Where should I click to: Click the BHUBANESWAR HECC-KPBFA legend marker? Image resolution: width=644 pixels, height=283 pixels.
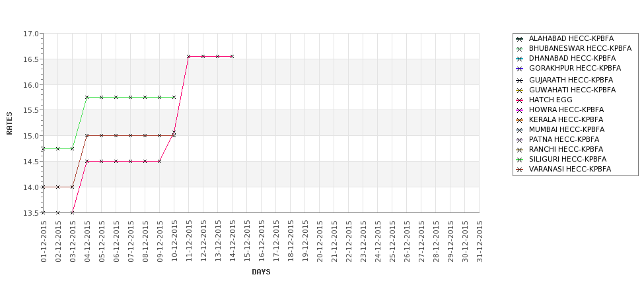520,49
